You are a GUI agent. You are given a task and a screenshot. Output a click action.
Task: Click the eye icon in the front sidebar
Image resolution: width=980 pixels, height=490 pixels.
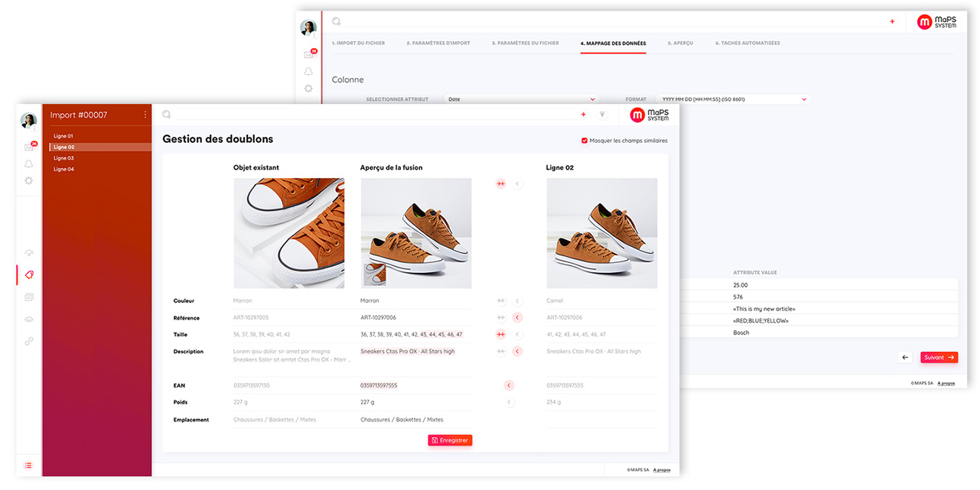point(29,319)
